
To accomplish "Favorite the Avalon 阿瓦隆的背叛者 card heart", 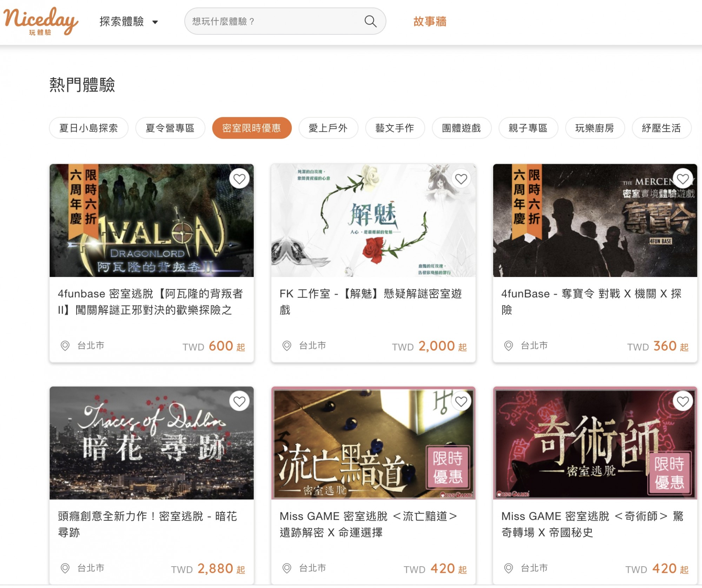I will [x=239, y=179].
